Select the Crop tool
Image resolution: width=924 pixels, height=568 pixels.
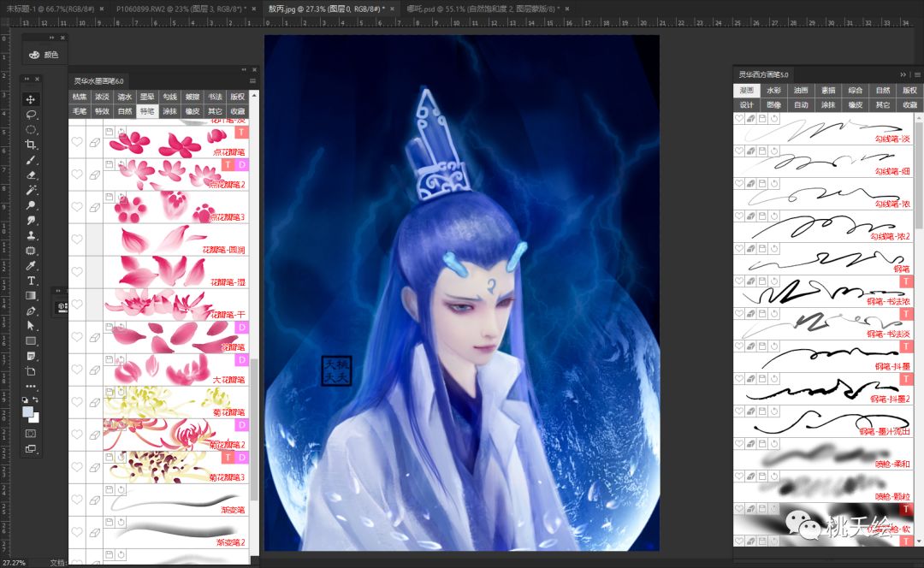[32, 145]
